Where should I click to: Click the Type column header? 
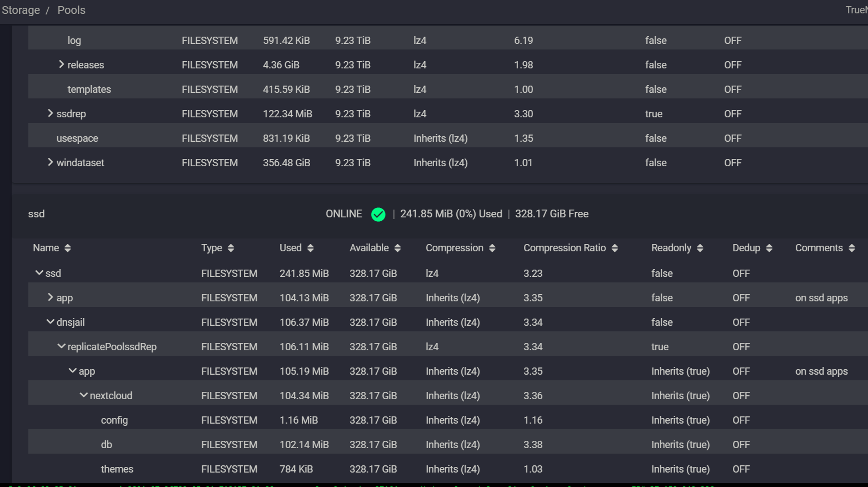coord(212,248)
